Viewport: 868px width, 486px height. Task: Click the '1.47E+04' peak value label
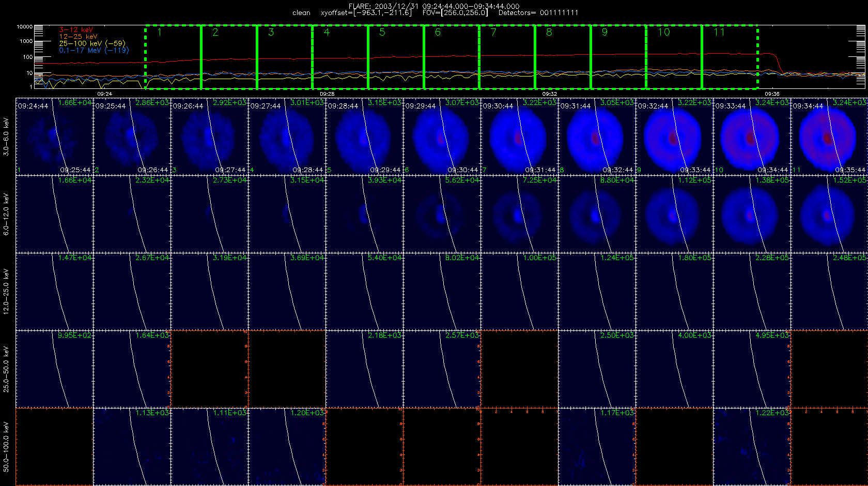pos(75,258)
